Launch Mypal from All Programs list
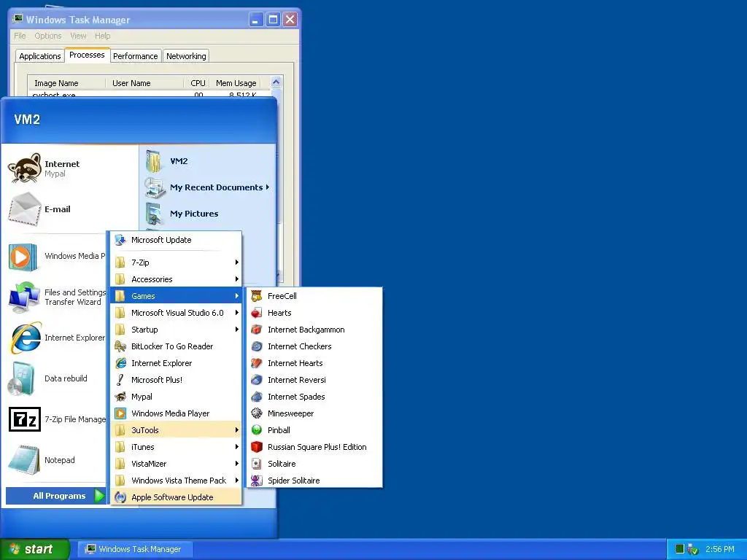This screenshot has width=747, height=560. tap(177, 397)
